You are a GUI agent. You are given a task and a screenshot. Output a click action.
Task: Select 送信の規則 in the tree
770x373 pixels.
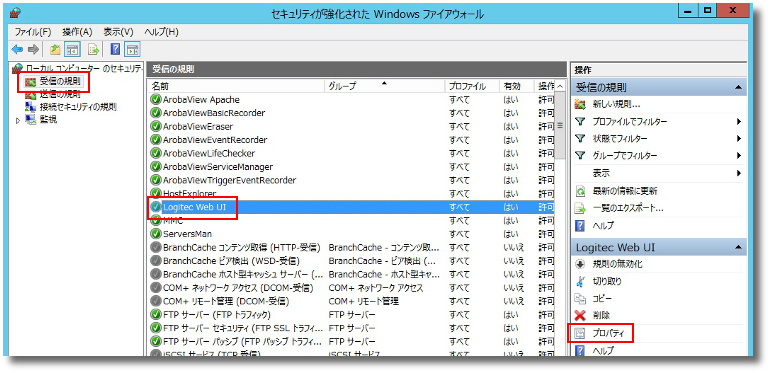click(60, 94)
